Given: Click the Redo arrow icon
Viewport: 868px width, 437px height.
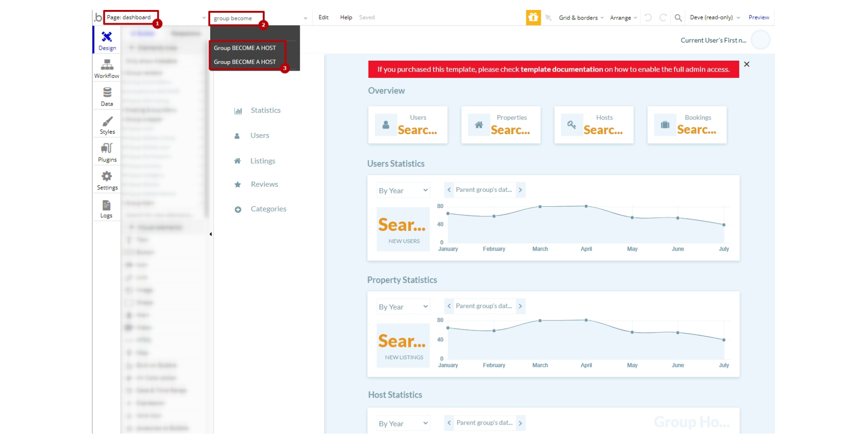Looking at the screenshot, I should point(663,18).
